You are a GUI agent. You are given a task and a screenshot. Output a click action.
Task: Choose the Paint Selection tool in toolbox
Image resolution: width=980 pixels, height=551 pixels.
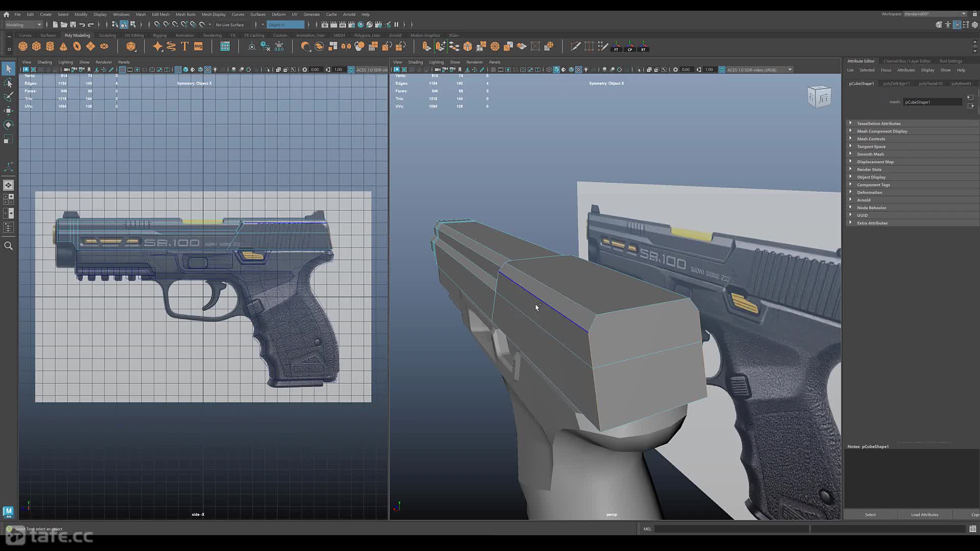tap(8, 96)
